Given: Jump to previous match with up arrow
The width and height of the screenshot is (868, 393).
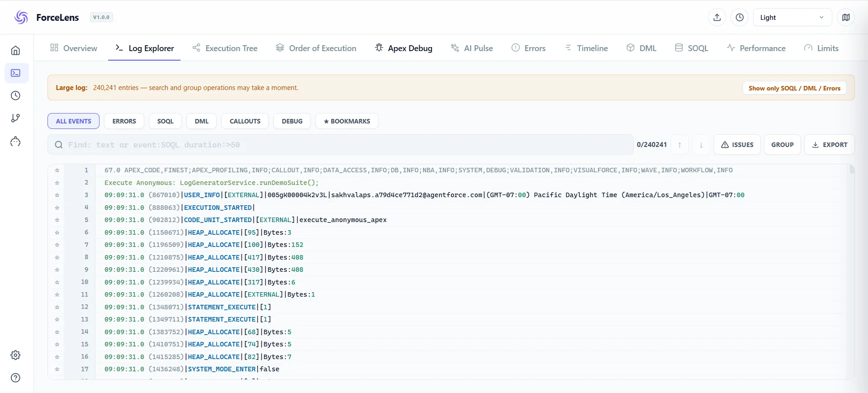Looking at the screenshot, I should click(679, 145).
